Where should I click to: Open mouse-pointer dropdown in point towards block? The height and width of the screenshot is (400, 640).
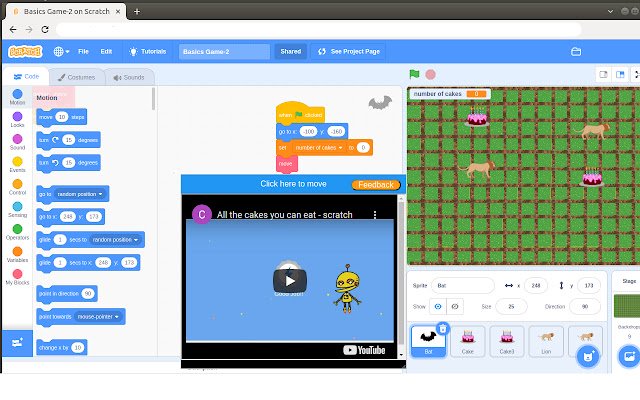(x=98, y=316)
